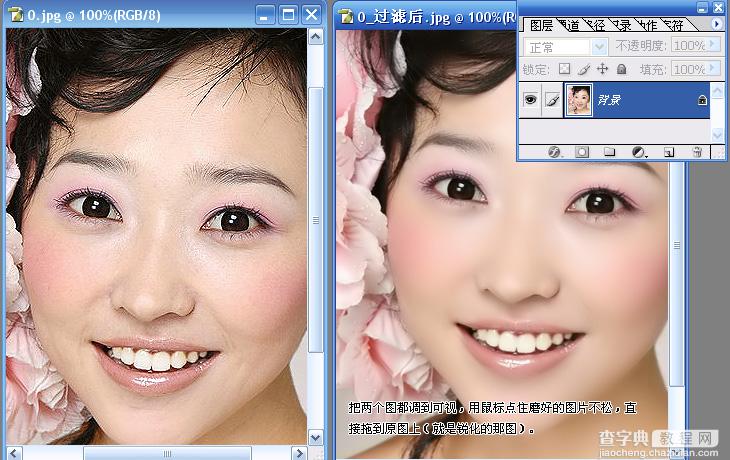Switch to the 字符 character tab
The width and height of the screenshot is (730, 460).
pyautogui.click(x=675, y=25)
